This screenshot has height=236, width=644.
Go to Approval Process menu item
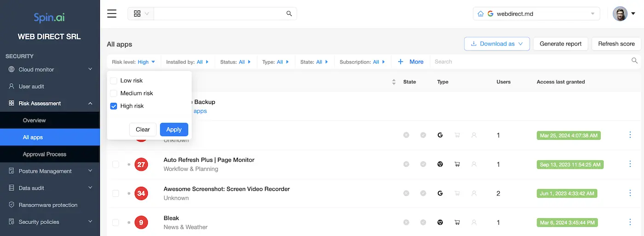coord(45,154)
